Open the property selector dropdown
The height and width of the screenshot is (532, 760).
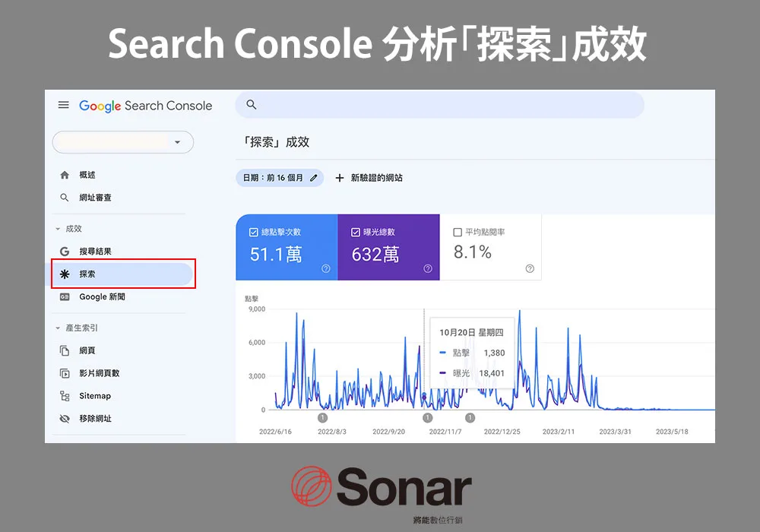tap(122, 142)
